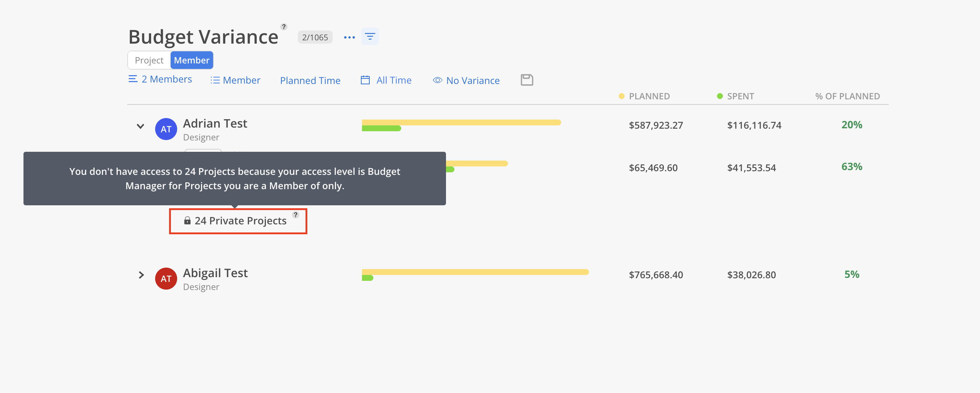This screenshot has width=980, height=393.
Task: Click Designer role under Adrian Test
Action: click(x=201, y=137)
